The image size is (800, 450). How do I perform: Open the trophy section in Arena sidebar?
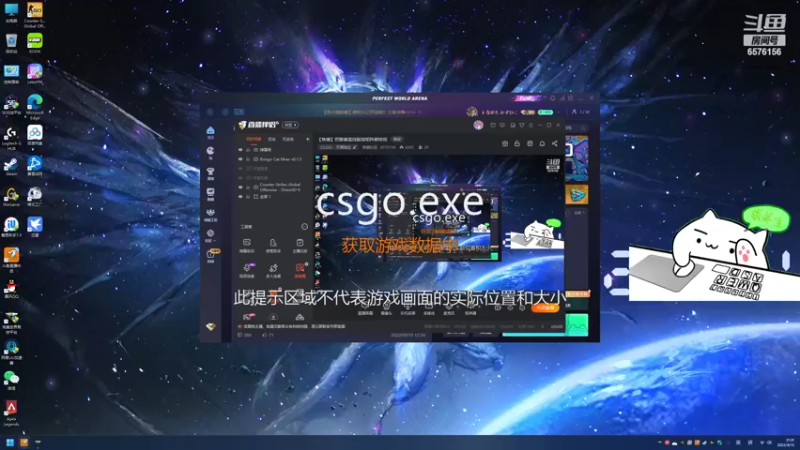210,172
